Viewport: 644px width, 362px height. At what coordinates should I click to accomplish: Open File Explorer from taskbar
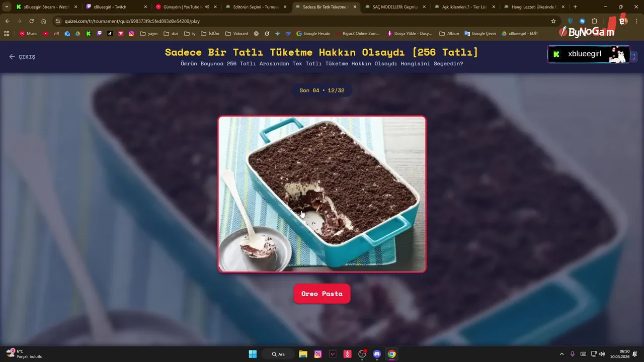tap(303, 354)
